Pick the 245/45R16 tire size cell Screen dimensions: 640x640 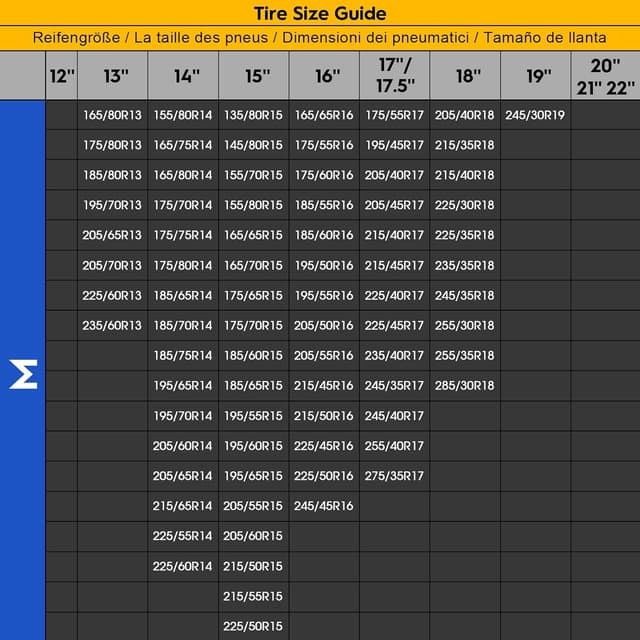click(324, 505)
